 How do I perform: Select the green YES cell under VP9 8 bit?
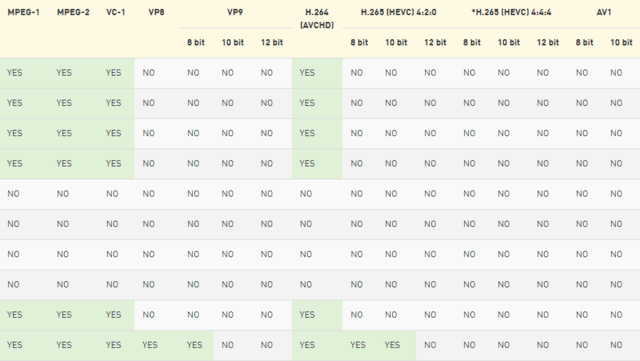(194, 345)
